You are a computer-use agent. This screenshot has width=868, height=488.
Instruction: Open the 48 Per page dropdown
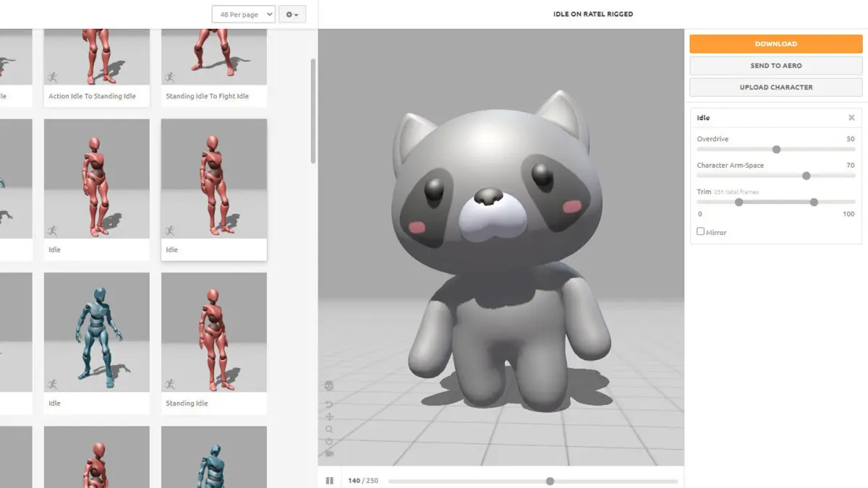click(x=244, y=14)
